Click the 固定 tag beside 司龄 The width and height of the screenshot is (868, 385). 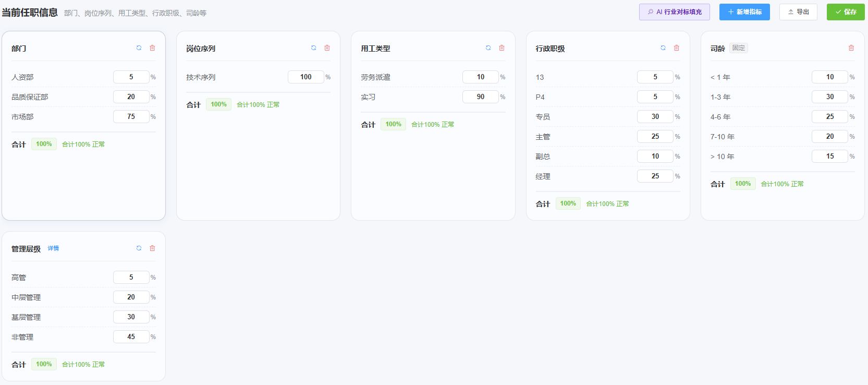point(739,48)
